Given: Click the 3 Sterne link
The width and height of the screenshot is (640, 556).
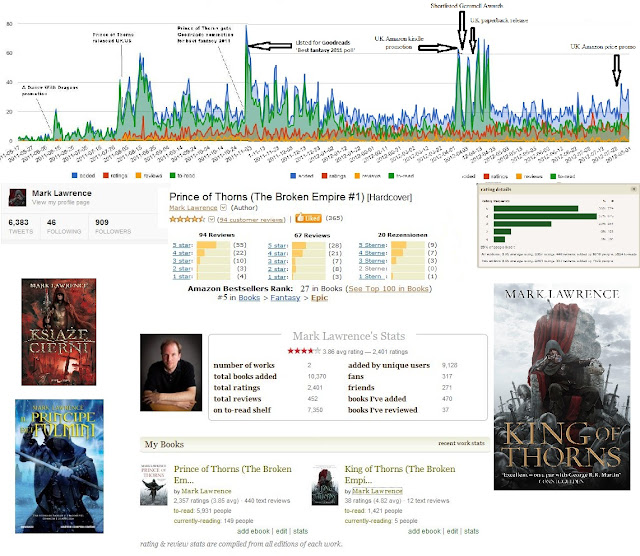Looking at the screenshot, I should (372, 260).
